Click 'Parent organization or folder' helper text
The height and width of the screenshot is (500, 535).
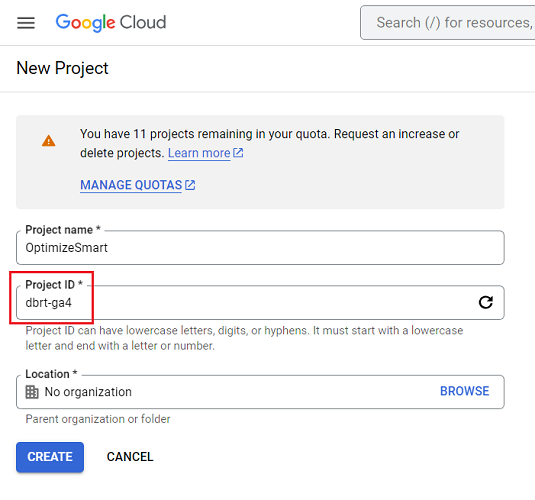coord(98,419)
